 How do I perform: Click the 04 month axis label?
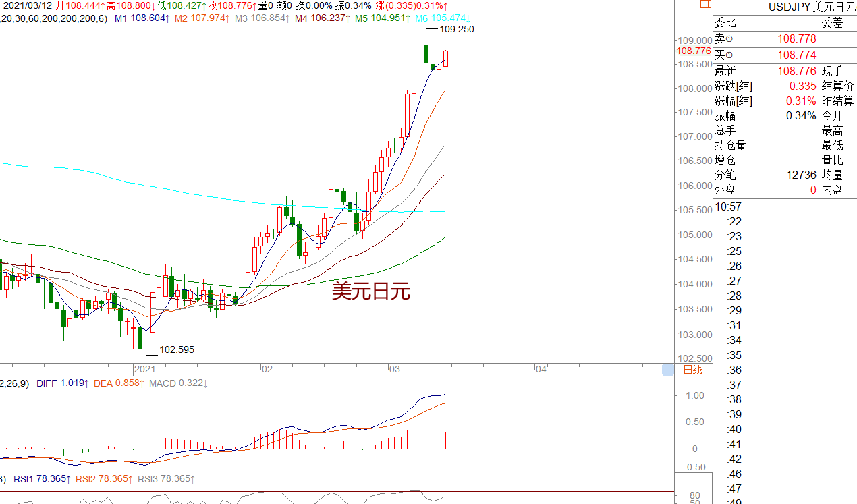[541, 369]
